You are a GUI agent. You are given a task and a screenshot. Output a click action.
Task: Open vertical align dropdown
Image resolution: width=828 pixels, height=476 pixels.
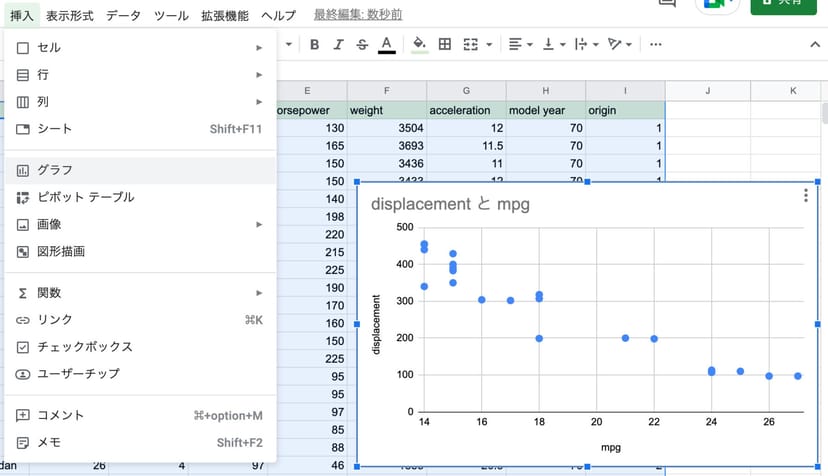click(x=552, y=44)
